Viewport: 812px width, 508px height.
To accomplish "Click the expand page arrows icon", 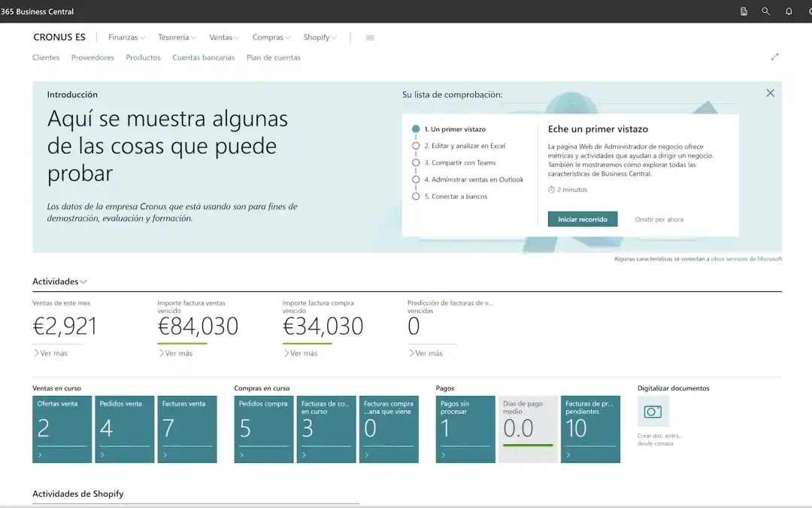I will (x=774, y=57).
